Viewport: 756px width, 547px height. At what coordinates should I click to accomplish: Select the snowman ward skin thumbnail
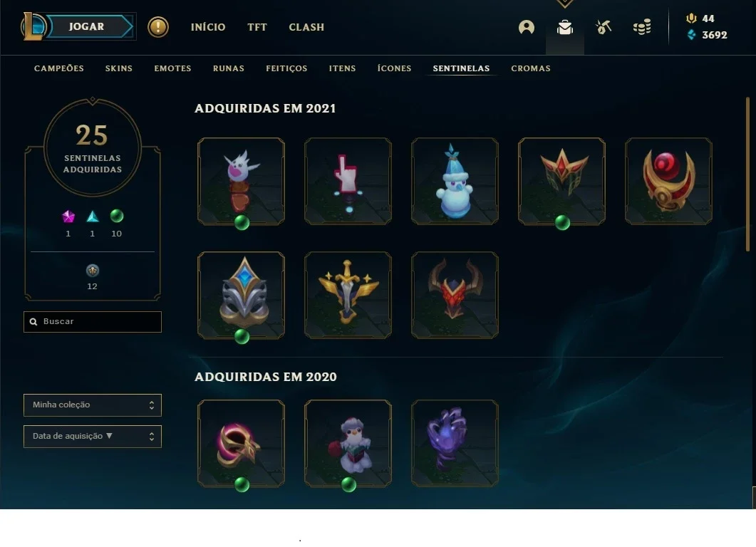coord(455,181)
